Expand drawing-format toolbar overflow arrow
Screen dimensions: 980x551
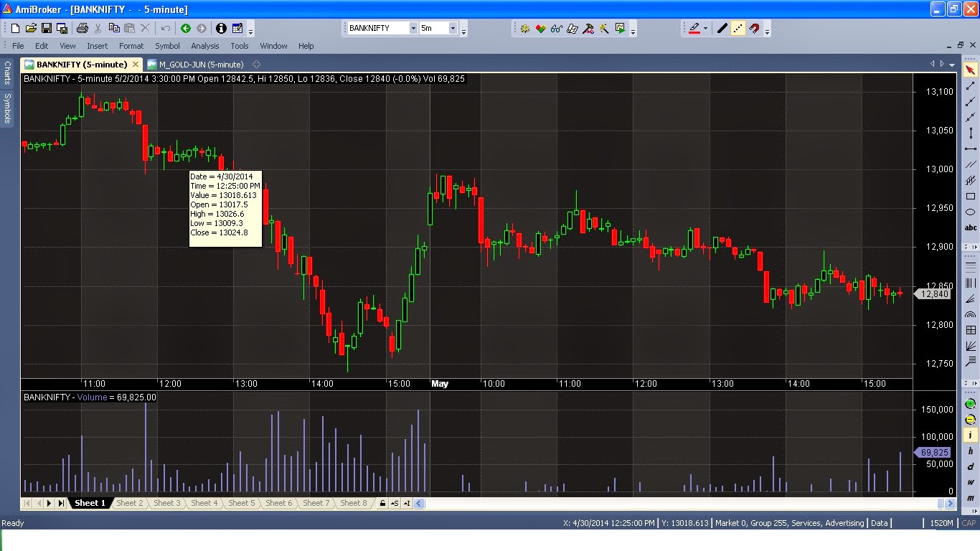coord(768,30)
